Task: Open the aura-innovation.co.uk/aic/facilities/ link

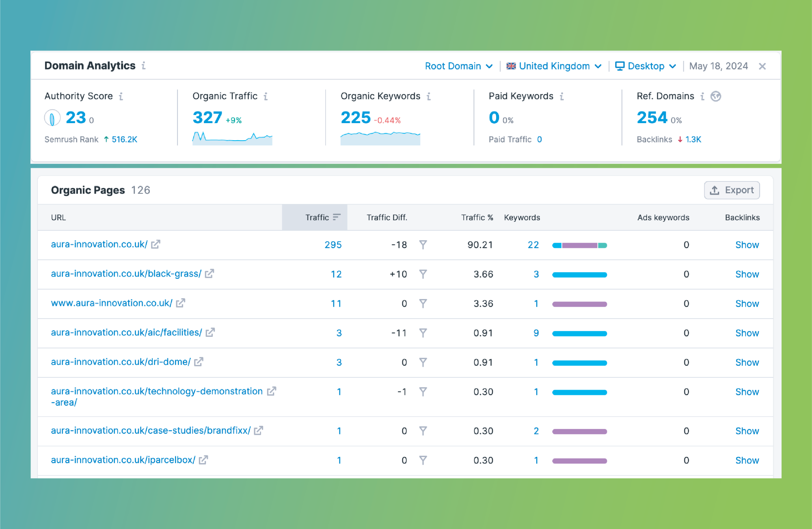Action: pyautogui.click(x=127, y=332)
